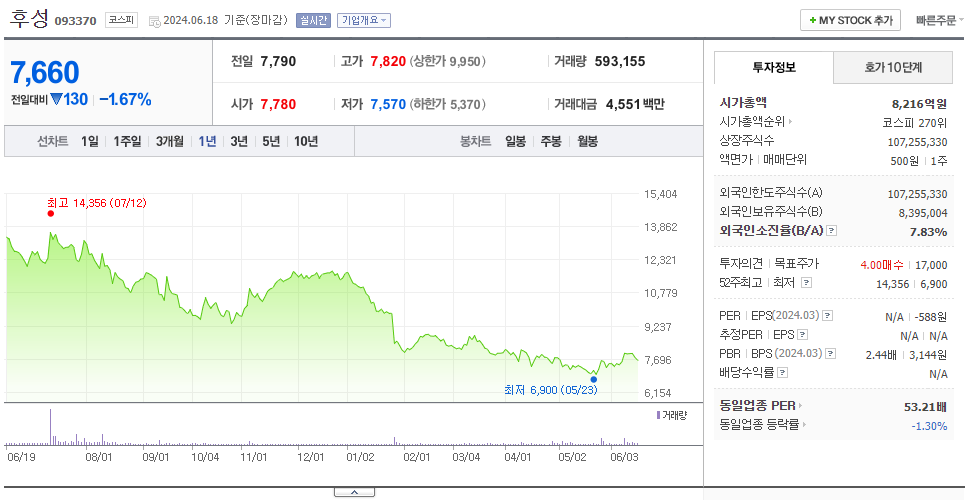Click the 고가 value 7,820
Viewport: 968px width, 500px height.
click(388, 61)
